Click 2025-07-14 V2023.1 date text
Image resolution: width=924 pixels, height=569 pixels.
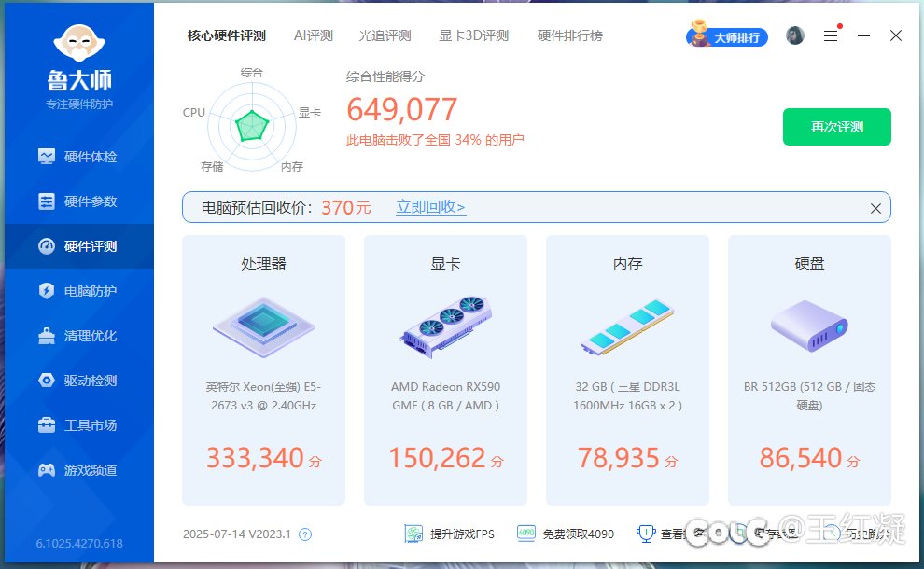coord(237,534)
